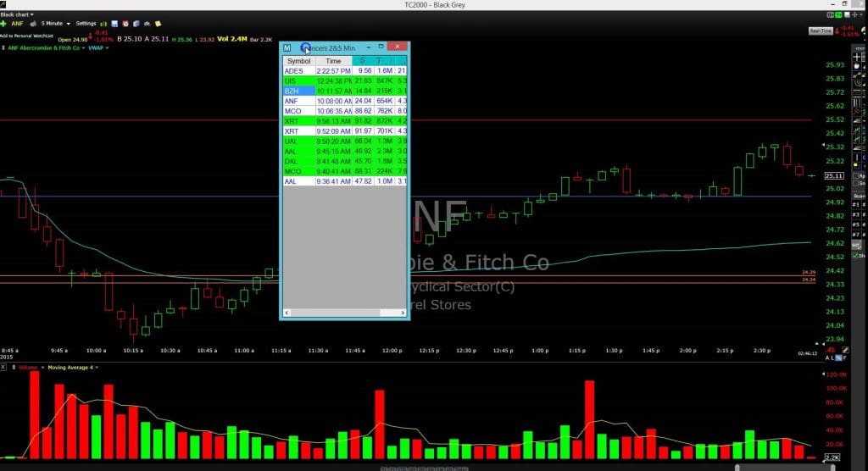
Task: Click the Symbol column header in scanner
Action: click(299, 61)
